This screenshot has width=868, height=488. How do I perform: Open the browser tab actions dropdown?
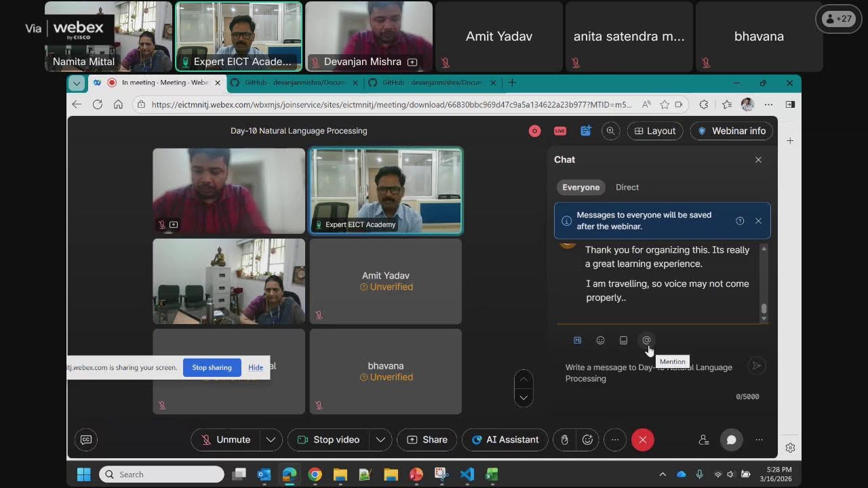click(77, 83)
